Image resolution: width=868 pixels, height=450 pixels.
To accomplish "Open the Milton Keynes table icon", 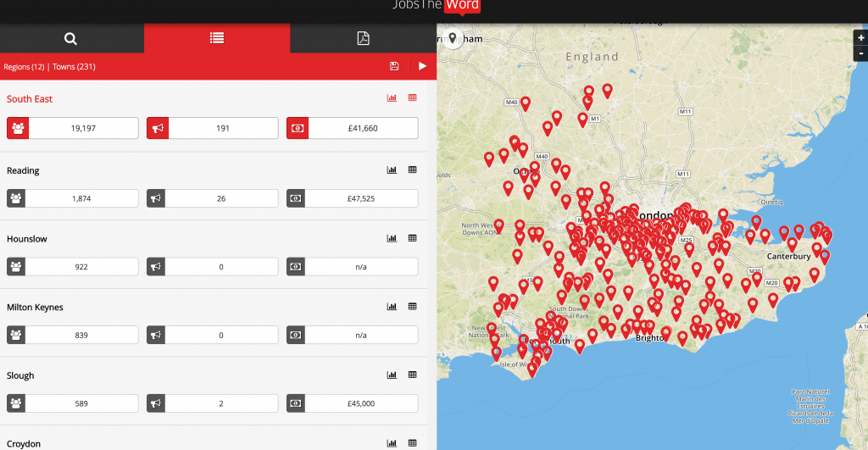I will click(x=413, y=307).
